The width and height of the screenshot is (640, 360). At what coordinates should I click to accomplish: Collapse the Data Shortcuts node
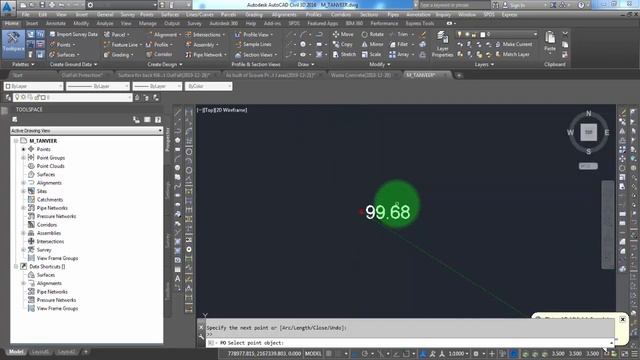16,267
